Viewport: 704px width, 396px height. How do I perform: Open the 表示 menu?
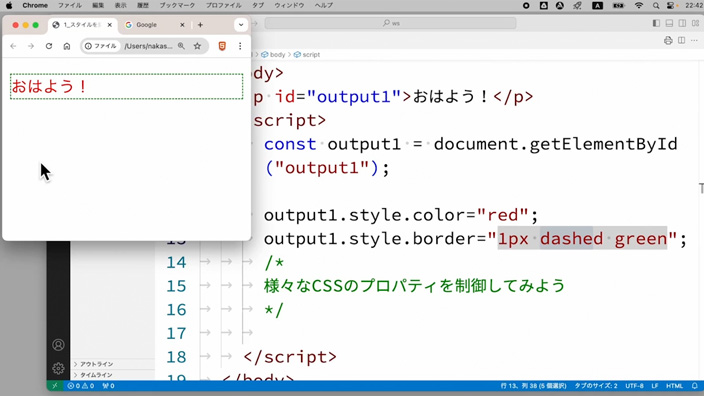pos(120,5)
